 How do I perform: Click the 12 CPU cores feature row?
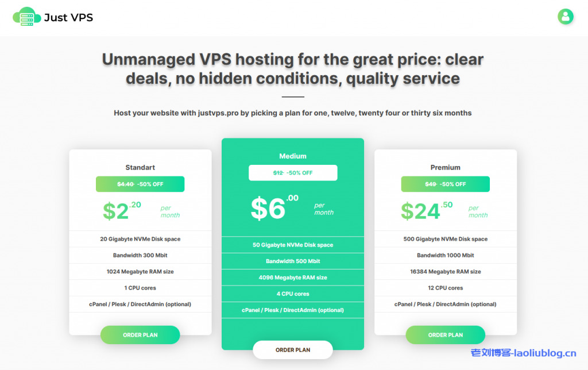coord(446,288)
